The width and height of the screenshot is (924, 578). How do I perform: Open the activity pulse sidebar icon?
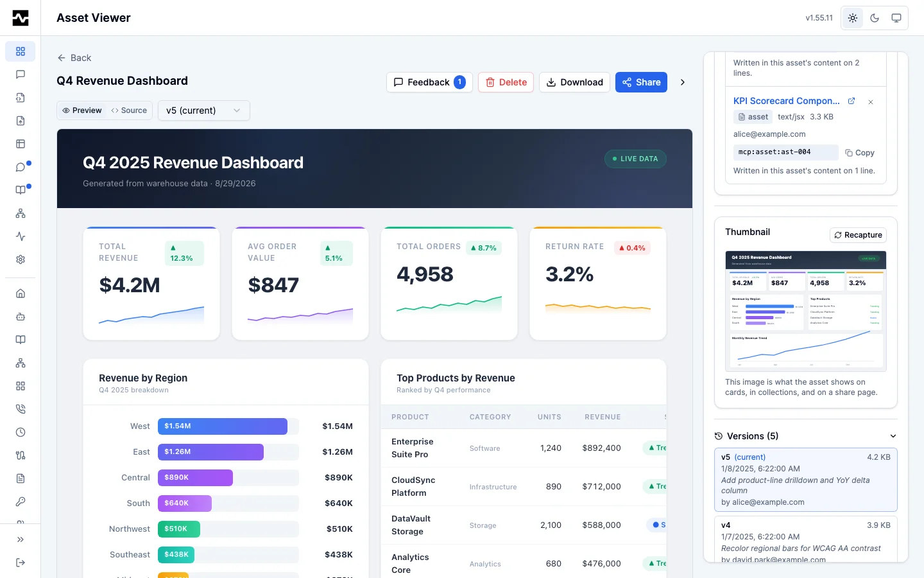click(x=21, y=236)
